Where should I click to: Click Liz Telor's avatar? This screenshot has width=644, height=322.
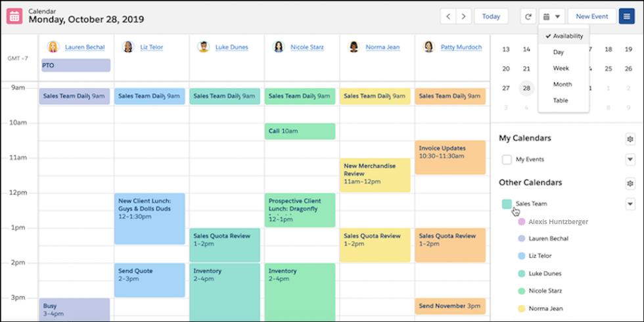coord(128,47)
